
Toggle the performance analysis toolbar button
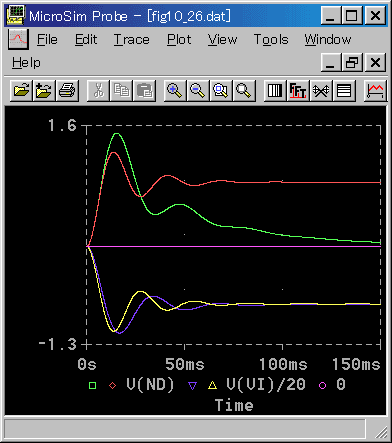click(x=321, y=90)
